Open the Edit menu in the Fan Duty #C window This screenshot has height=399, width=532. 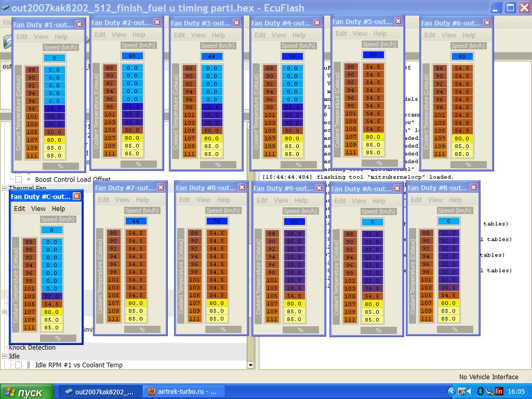tap(20, 208)
